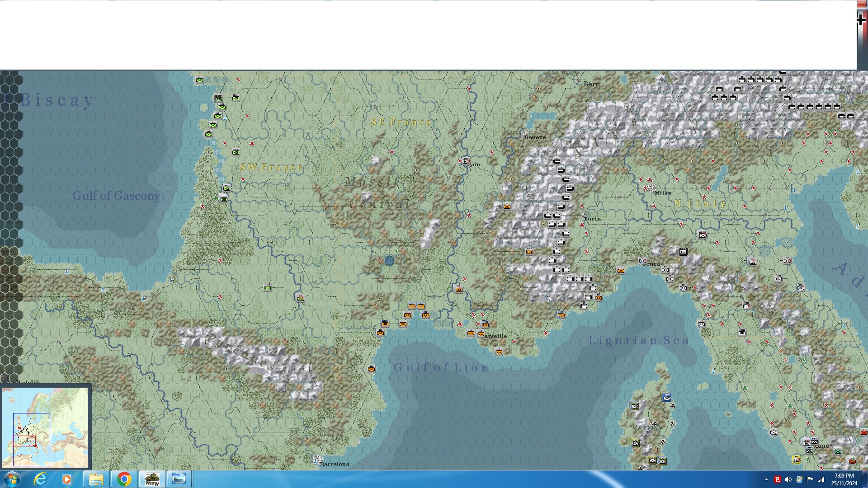Image resolution: width=868 pixels, height=488 pixels.
Task: Open the picture viewer taskbar window
Action: tap(179, 479)
